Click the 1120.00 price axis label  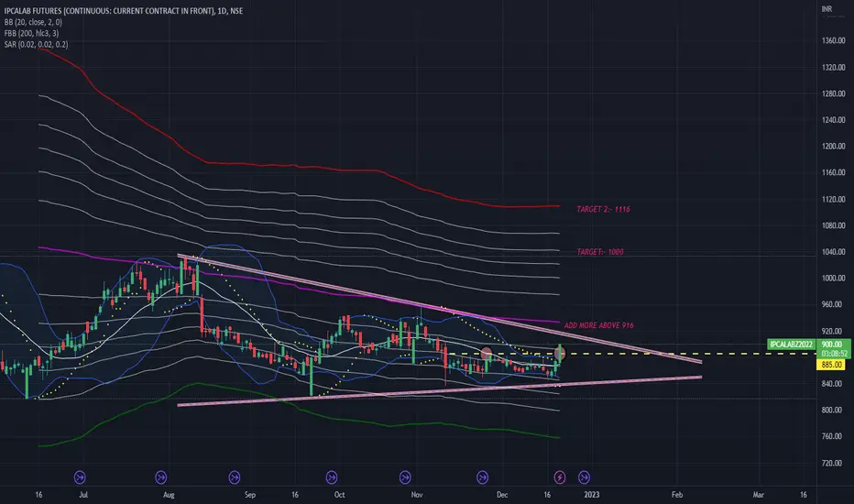(x=833, y=200)
